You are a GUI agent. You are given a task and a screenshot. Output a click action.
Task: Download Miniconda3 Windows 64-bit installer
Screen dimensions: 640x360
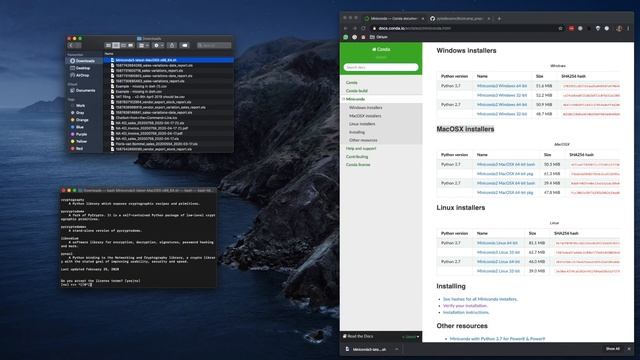click(x=502, y=86)
